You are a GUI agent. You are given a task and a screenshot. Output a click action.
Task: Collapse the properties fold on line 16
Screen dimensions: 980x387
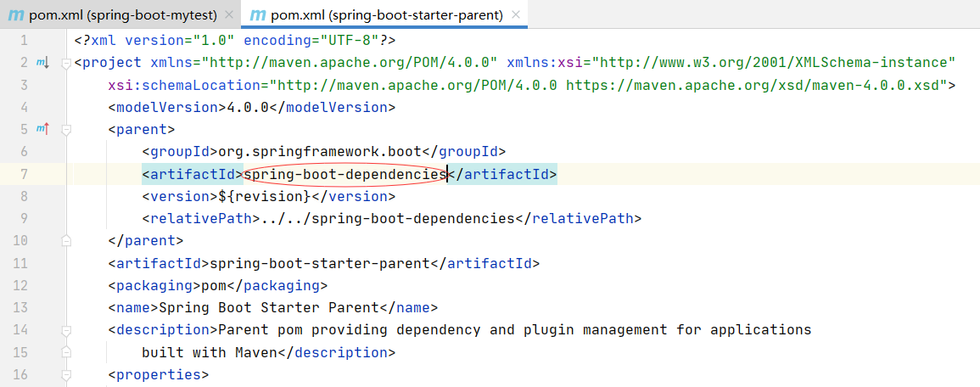[x=66, y=374]
